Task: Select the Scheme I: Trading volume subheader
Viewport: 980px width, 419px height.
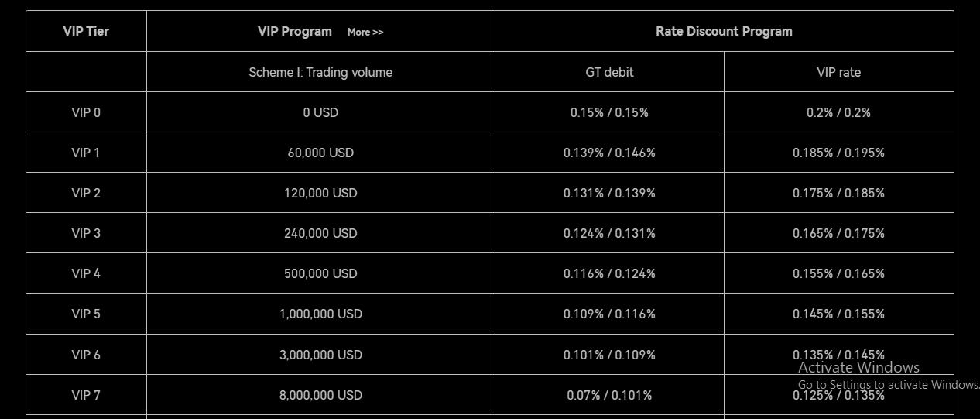Action: pos(320,72)
